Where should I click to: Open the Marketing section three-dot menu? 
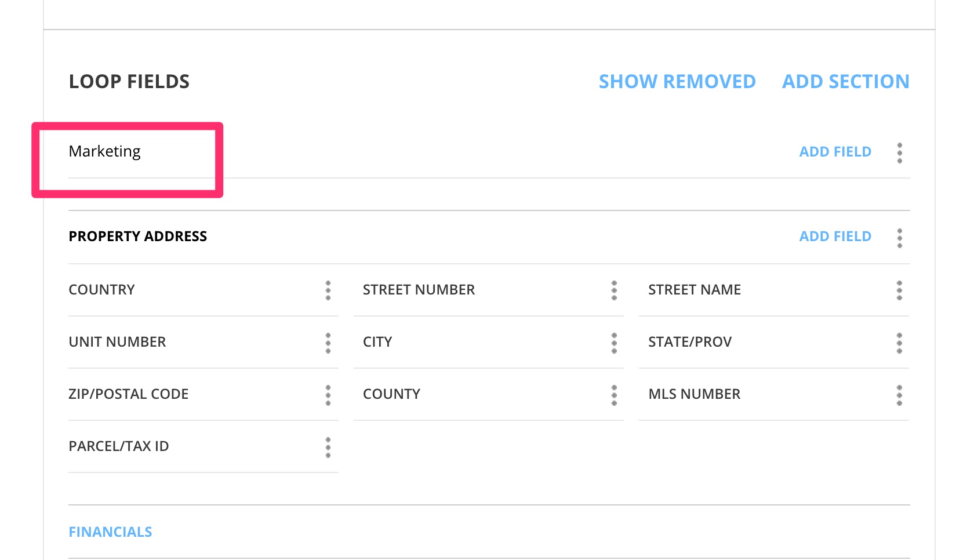coord(899,152)
